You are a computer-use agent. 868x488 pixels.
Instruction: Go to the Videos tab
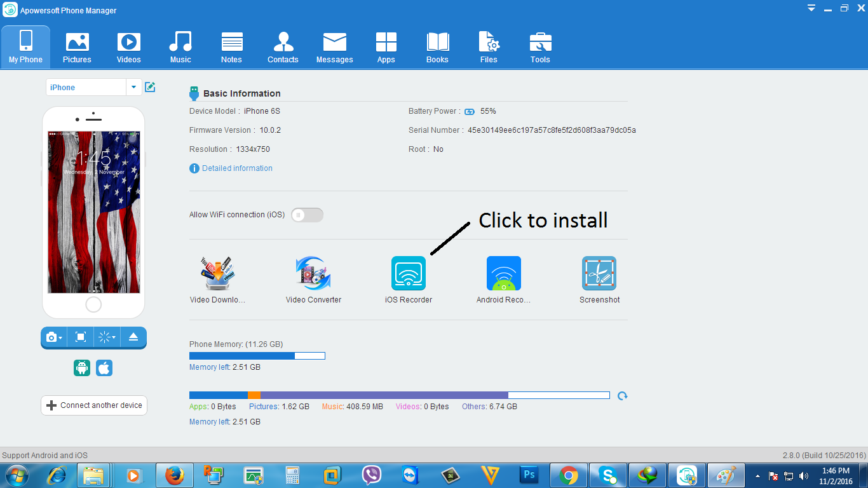[128, 46]
